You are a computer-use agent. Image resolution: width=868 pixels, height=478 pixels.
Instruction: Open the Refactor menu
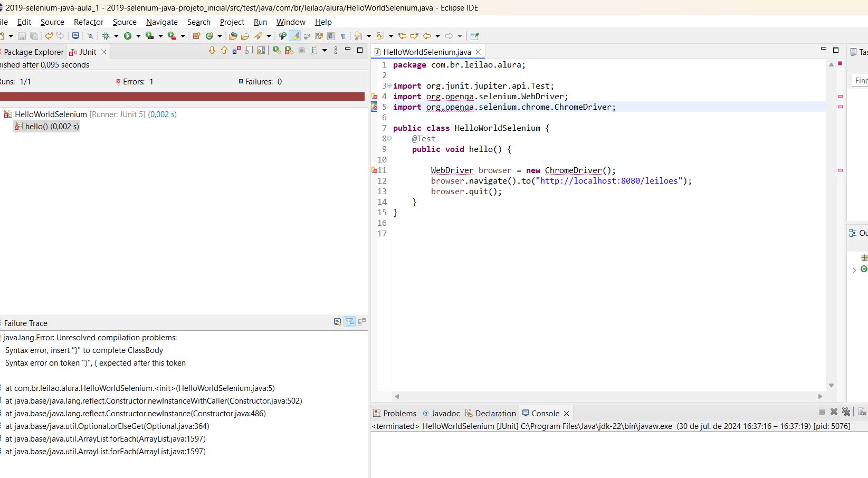89,22
